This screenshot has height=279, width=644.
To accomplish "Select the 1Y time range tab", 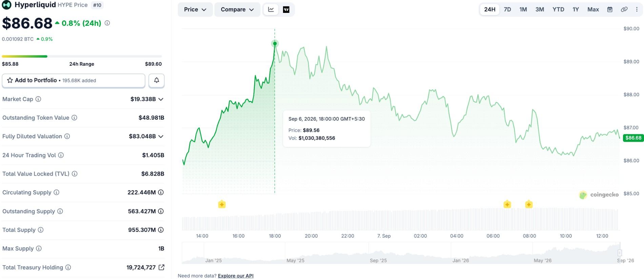I will click(x=576, y=9).
